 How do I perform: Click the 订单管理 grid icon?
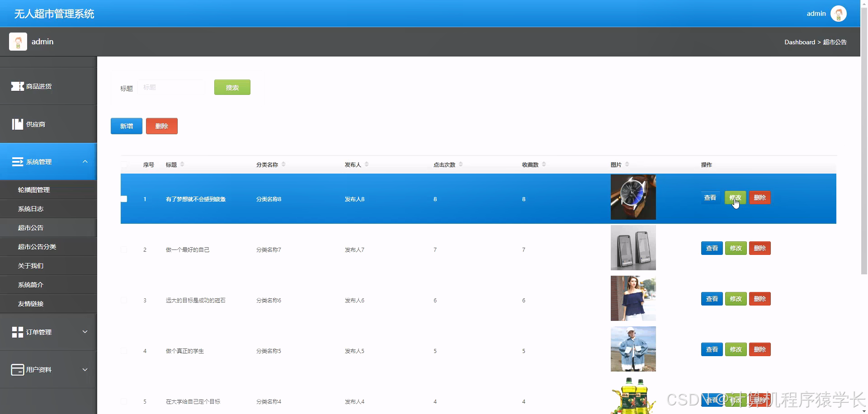tap(17, 332)
